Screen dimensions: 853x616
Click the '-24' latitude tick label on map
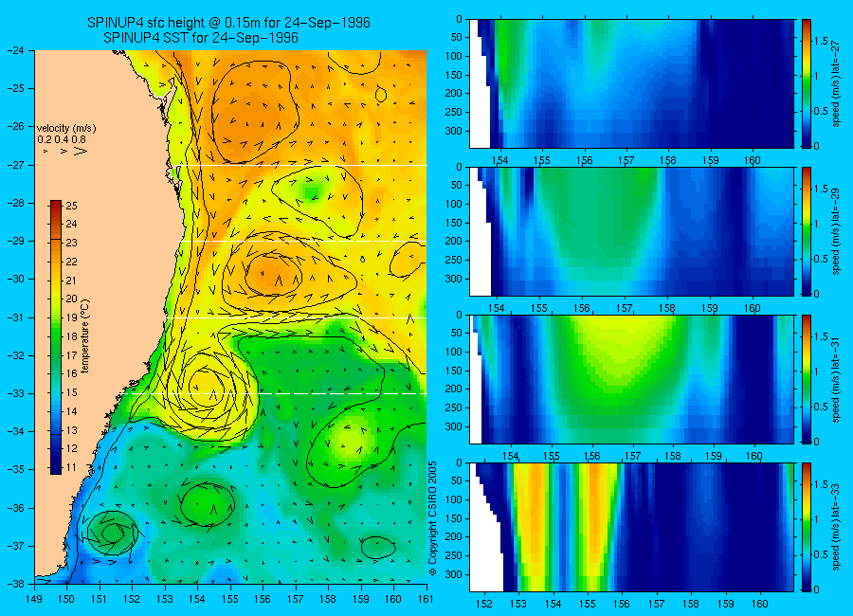15,50
